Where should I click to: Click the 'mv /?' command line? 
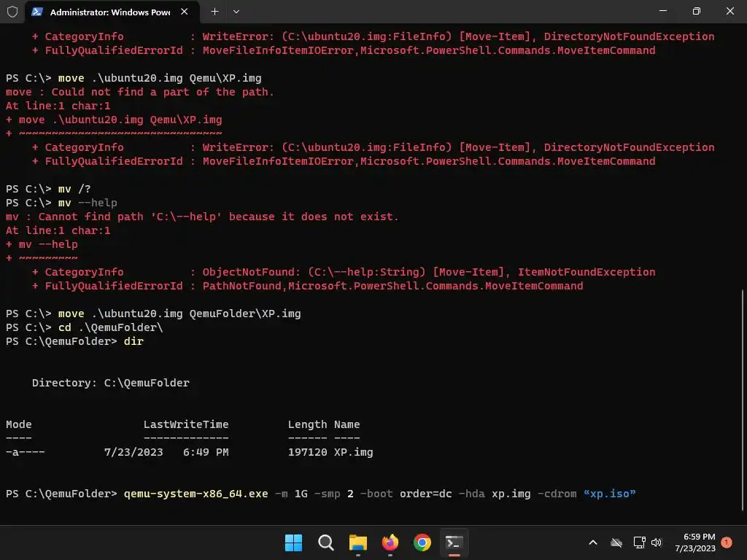48,189
